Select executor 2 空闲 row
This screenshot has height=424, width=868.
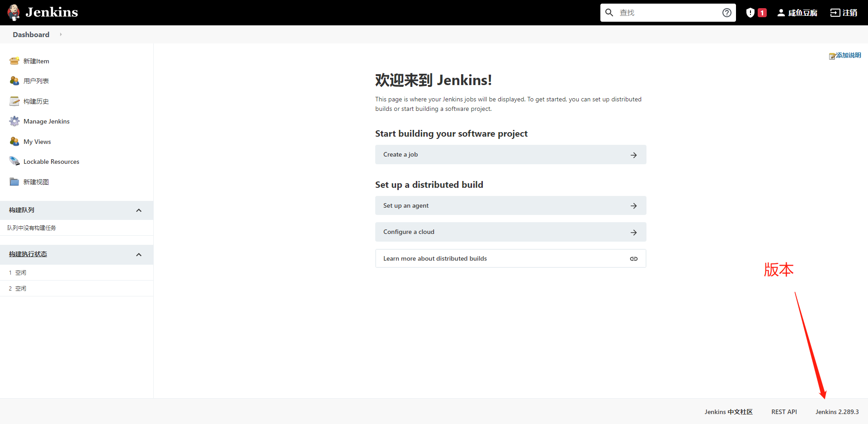(x=76, y=288)
